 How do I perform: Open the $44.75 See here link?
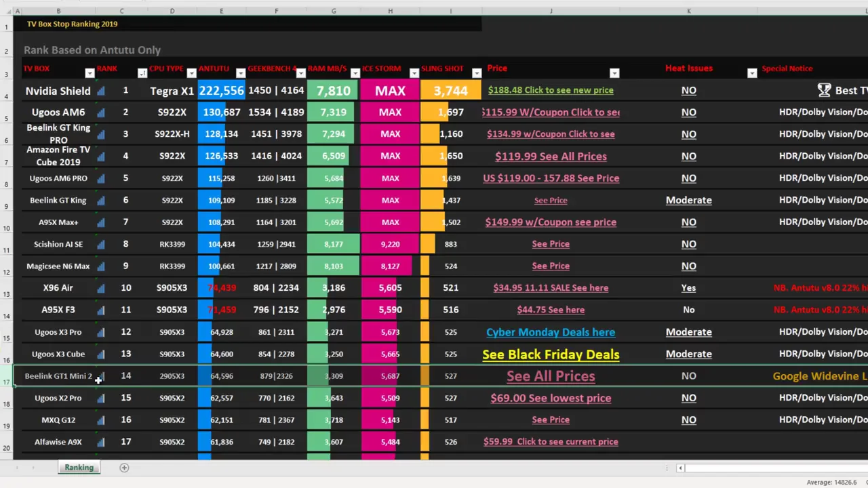tap(551, 310)
